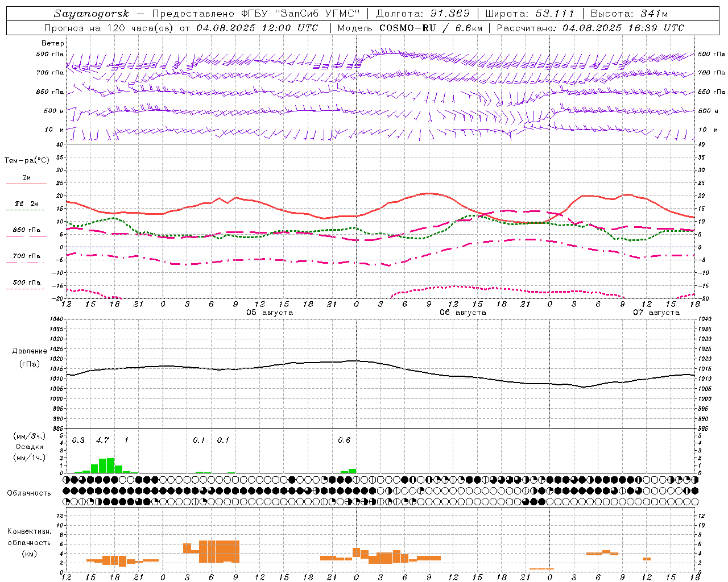728x582 pixels.
Task: Click the '(гПа)' pressure unit label
Action: point(30,364)
